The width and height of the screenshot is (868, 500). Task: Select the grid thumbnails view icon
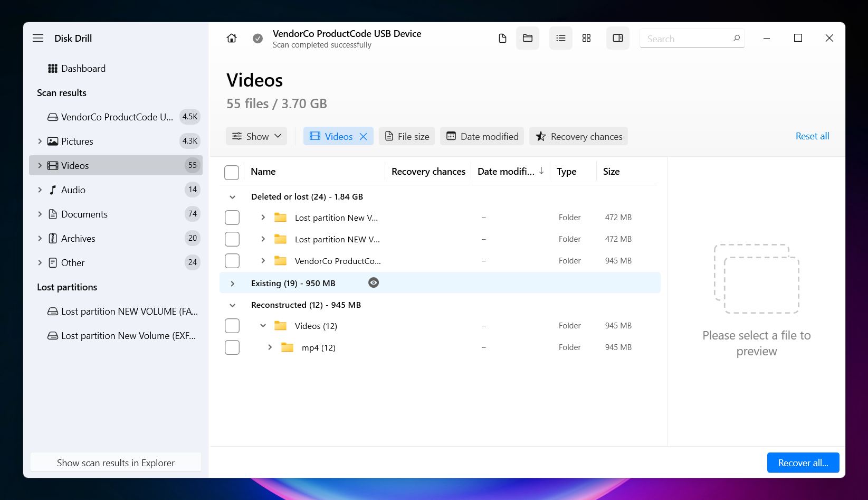[586, 38]
